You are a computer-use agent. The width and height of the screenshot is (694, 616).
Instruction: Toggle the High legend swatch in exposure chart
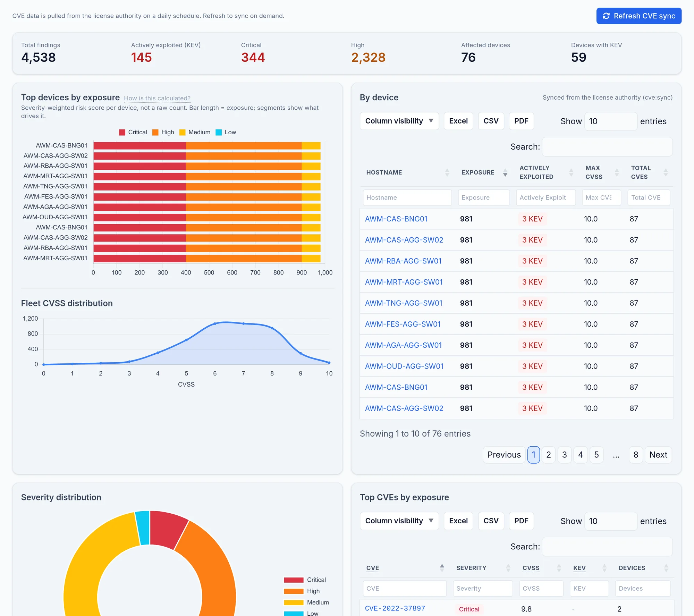(x=155, y=132)
